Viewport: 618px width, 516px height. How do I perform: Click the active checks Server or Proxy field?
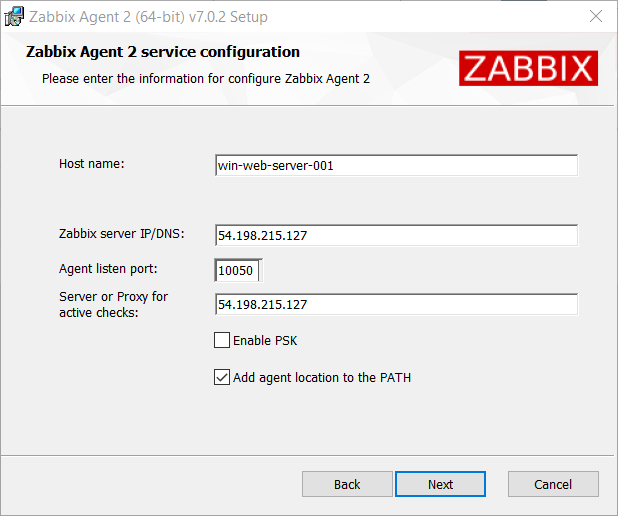point(396,305)
